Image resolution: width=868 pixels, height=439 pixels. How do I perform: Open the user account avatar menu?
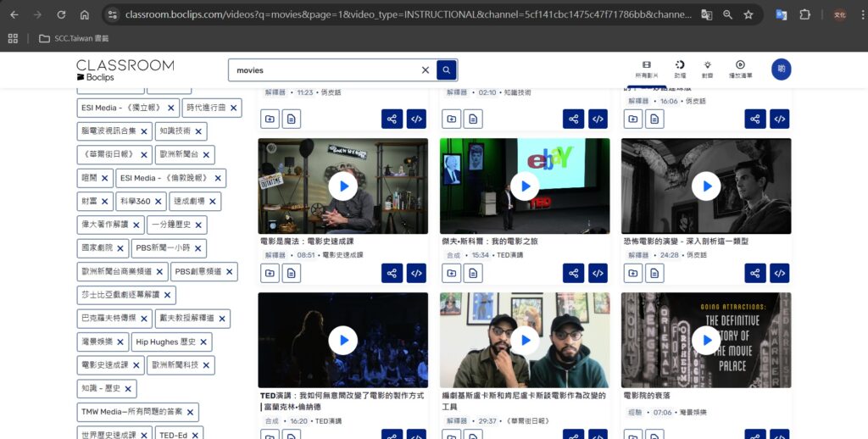(x=781, y=69)
